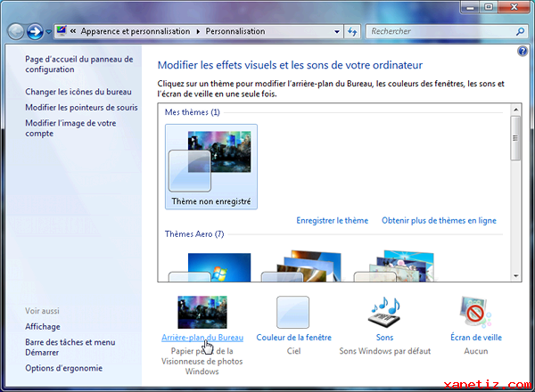Click the theme list scroll up arrow
535x392 pixels.
516,110
